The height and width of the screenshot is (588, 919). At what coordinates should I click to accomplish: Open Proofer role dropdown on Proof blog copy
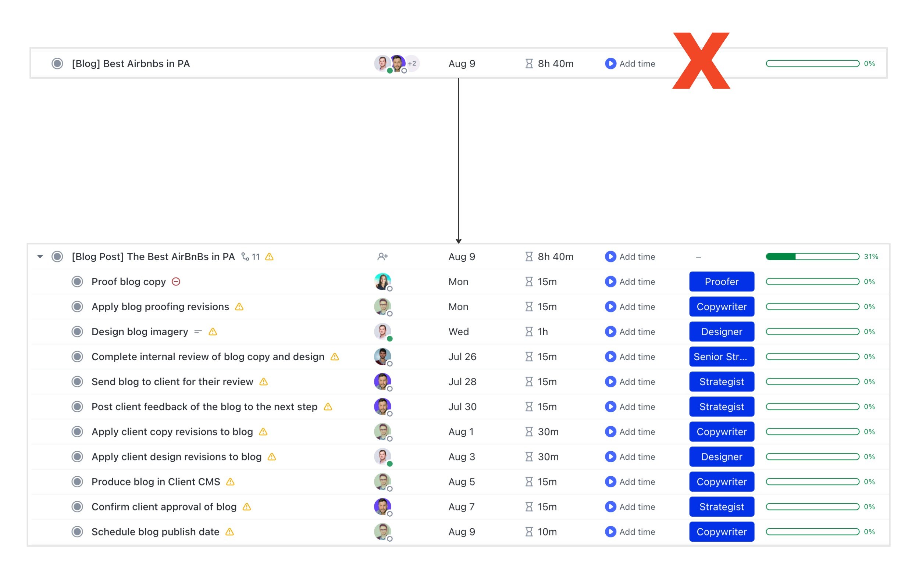[722, 282]
